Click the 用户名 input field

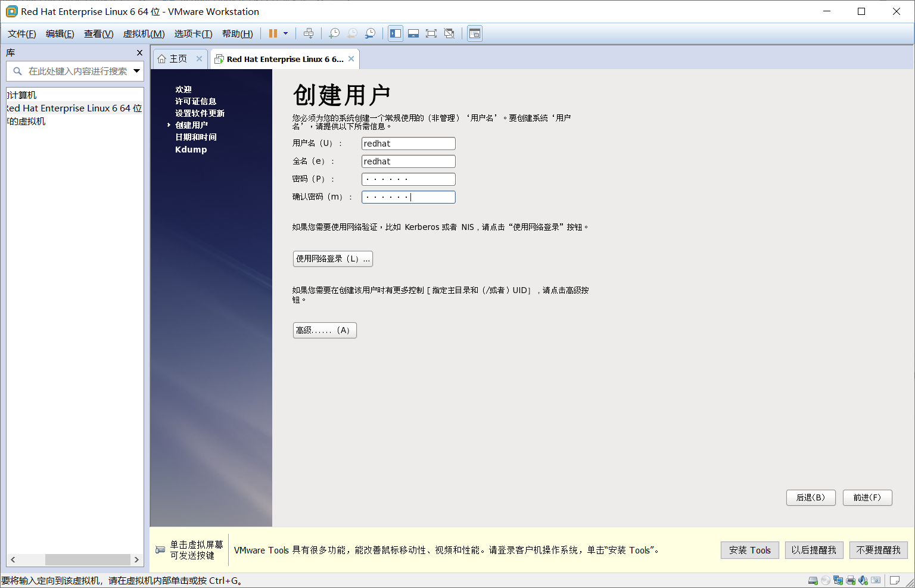pos(409,144)
